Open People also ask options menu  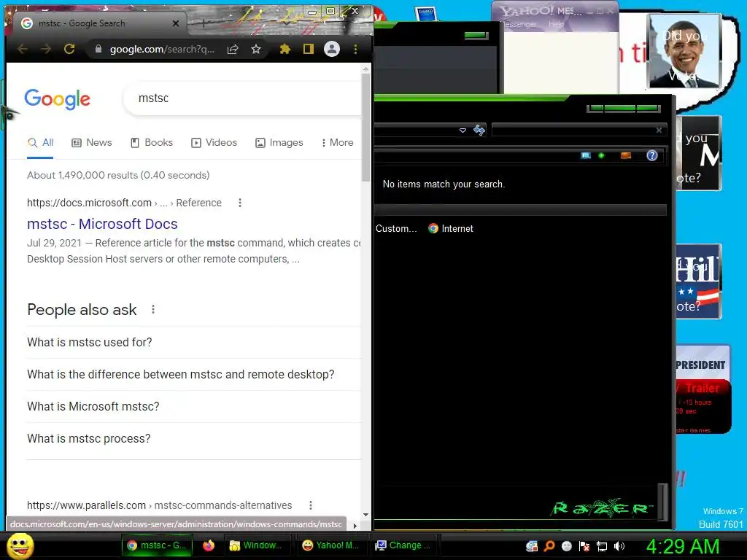(153, 309)
